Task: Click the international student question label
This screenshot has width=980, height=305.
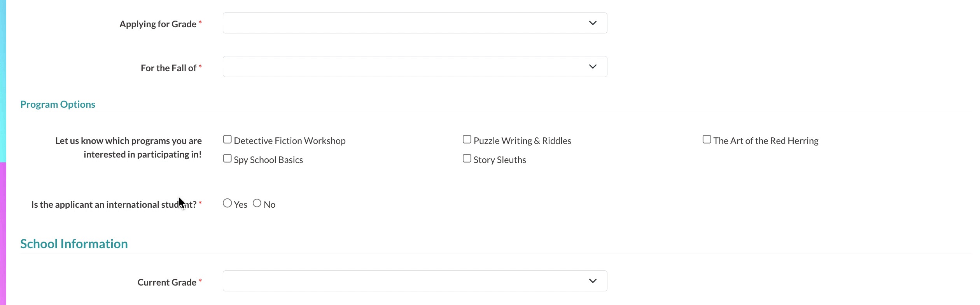Action: click(x=114, y=205)
